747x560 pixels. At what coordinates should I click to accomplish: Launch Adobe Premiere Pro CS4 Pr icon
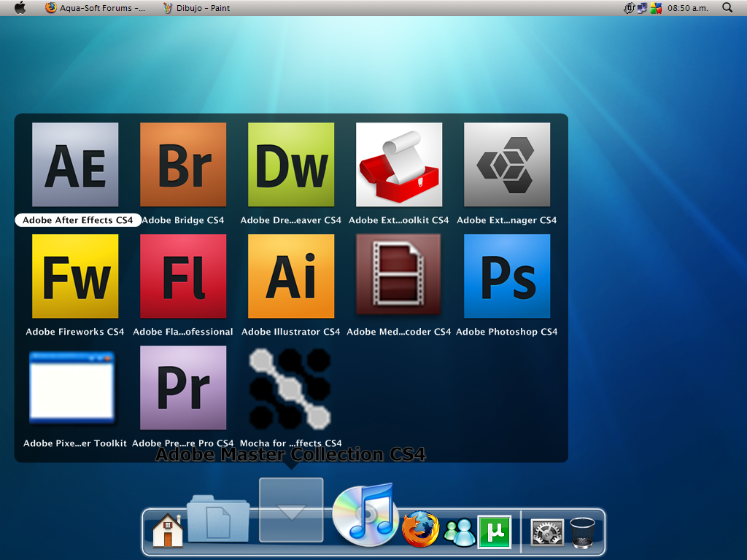[183, 388]
